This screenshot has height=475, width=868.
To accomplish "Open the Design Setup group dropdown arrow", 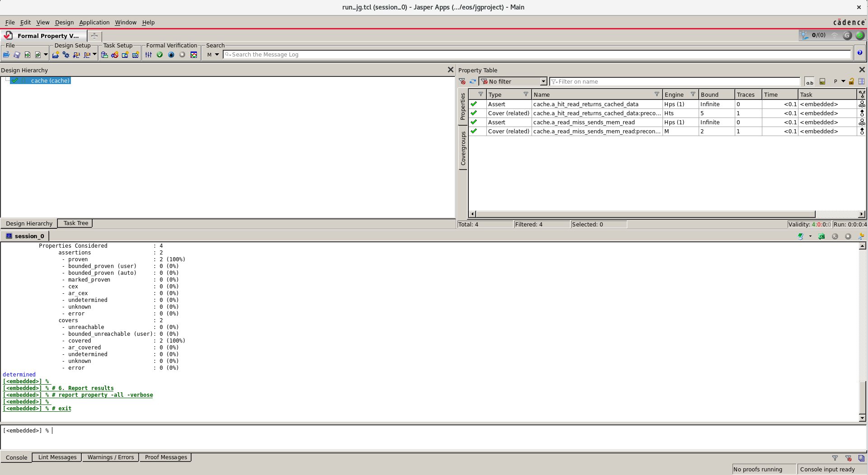I will click(94, 55).
